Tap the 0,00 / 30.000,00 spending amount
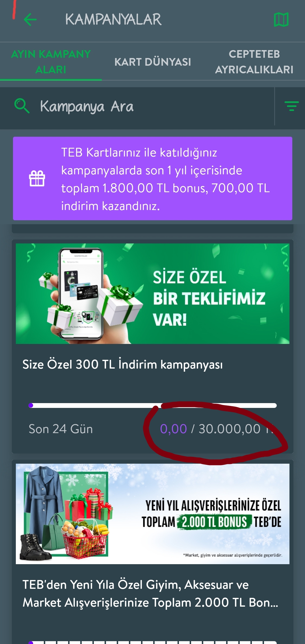Screen dimensions: 305x644 click(218, 429)
